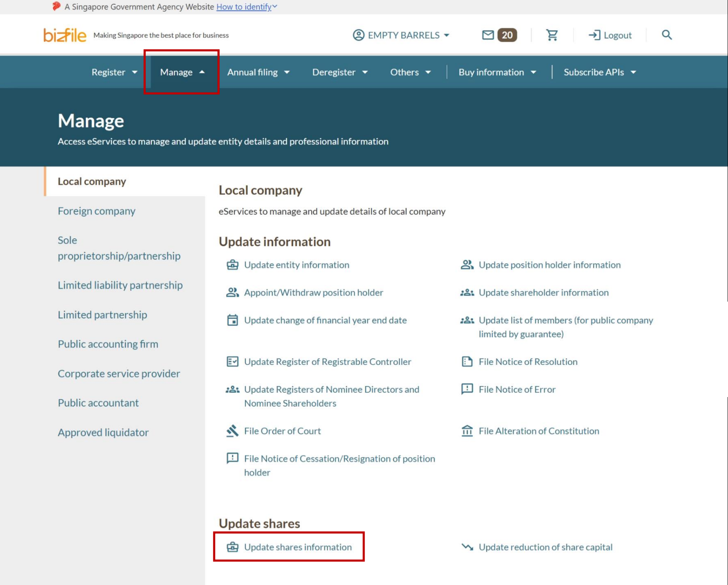Screen dimensions: 728x585
Task: Click the downward trend icon for share capital reduction
Action: 467,547
